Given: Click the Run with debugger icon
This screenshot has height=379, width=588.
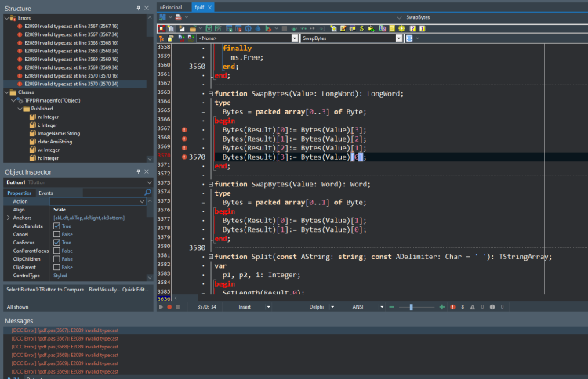Looking at the screenshot, I should (268, 28).
